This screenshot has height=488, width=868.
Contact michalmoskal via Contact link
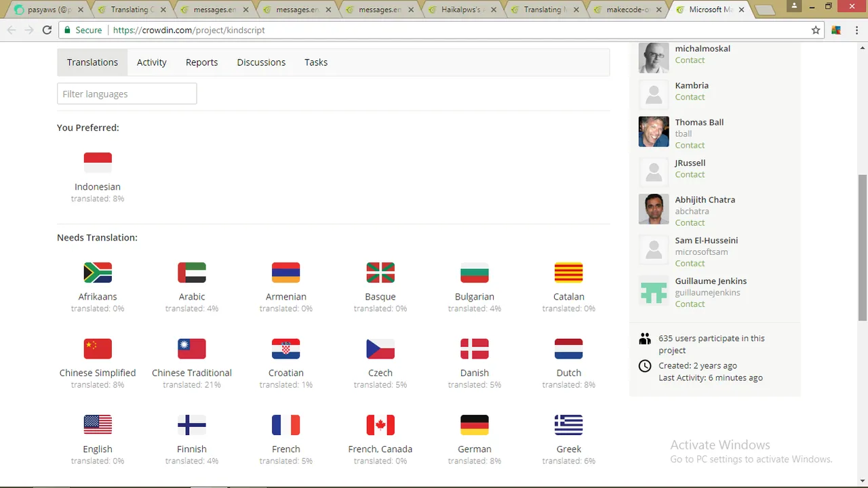pyautogui.click(x=690, y=60)
